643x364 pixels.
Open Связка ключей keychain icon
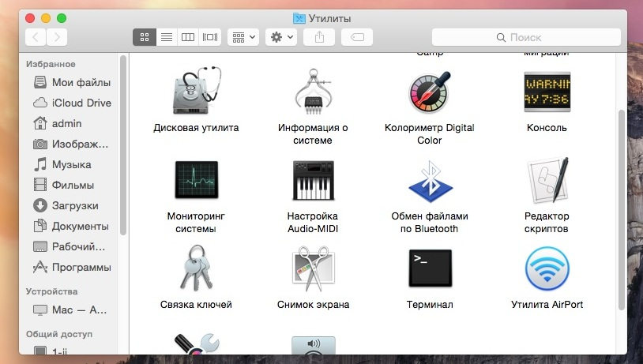pos(197,268)
